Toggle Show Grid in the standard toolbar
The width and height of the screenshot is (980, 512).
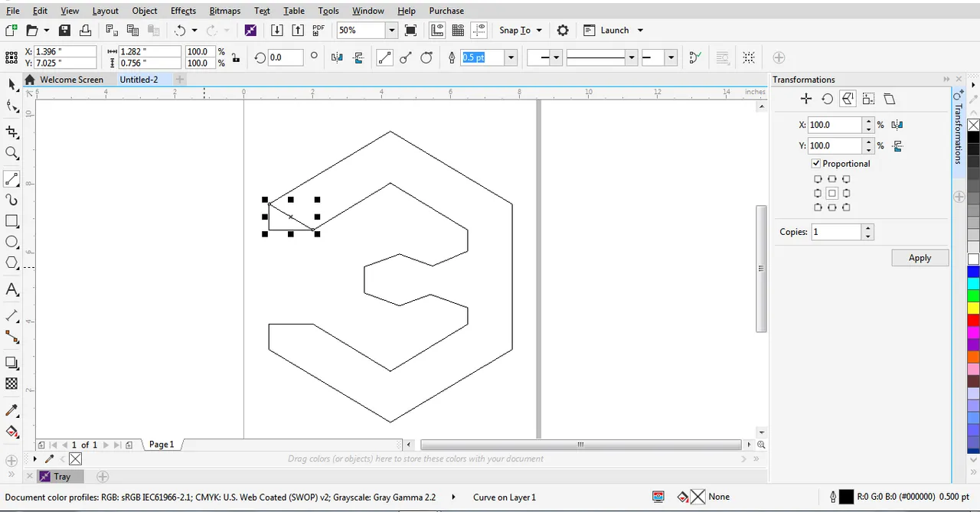[458, 31]
